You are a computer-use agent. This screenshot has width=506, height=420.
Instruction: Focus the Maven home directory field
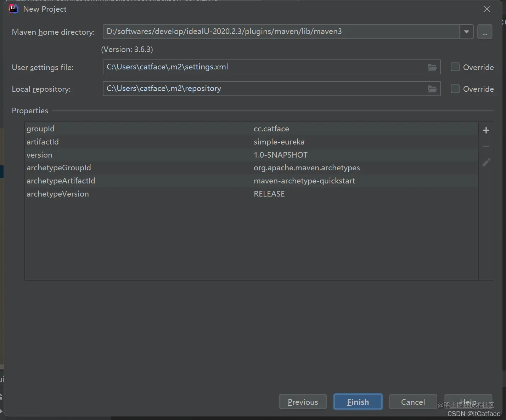281,32
